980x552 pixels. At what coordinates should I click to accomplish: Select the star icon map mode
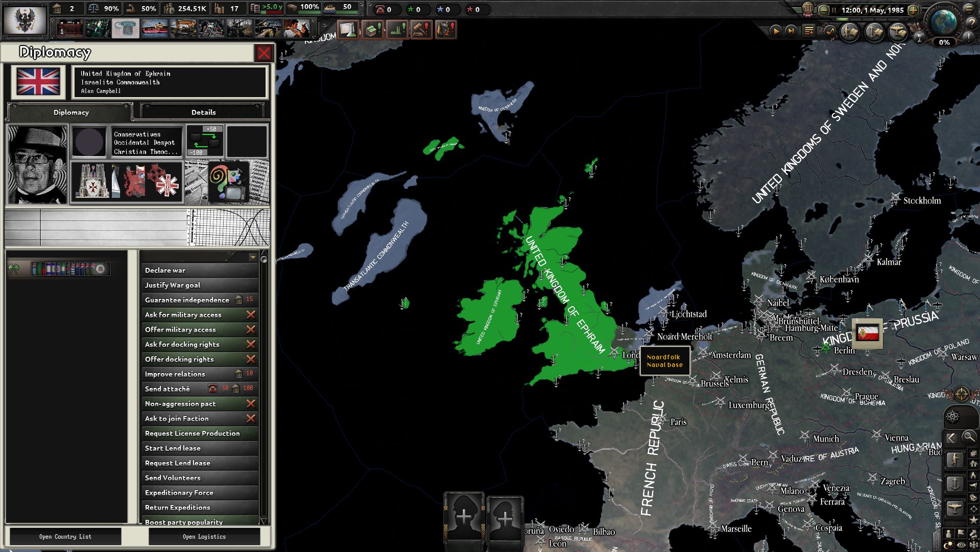coord(973,520)
